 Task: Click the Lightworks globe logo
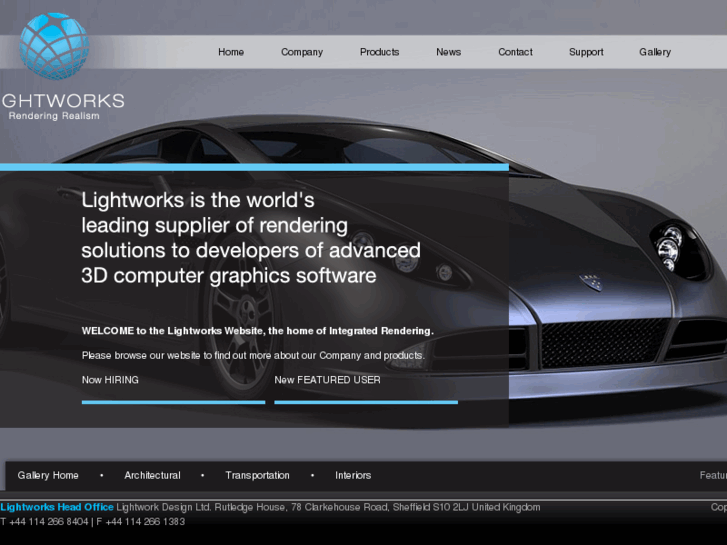(x=54, y=46)
